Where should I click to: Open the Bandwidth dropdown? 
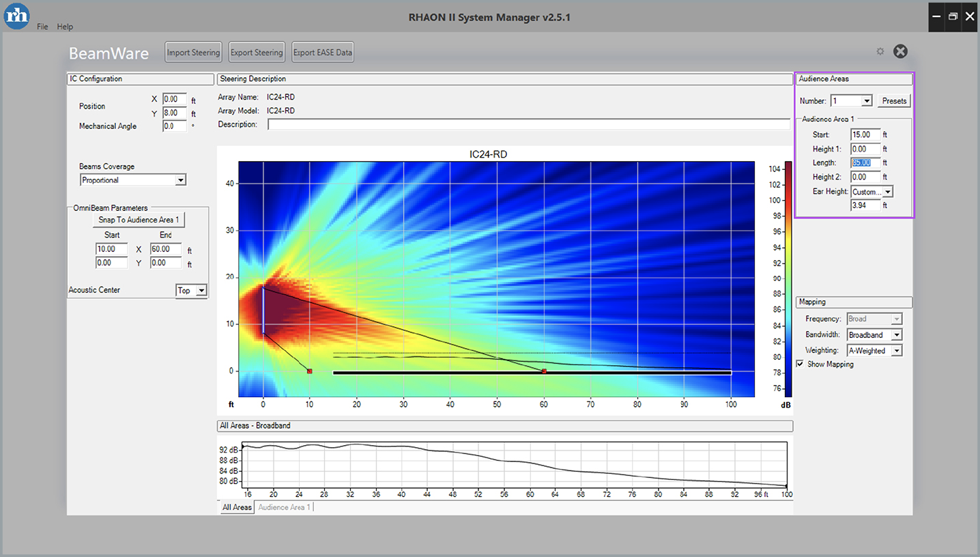tap(896, 335)
